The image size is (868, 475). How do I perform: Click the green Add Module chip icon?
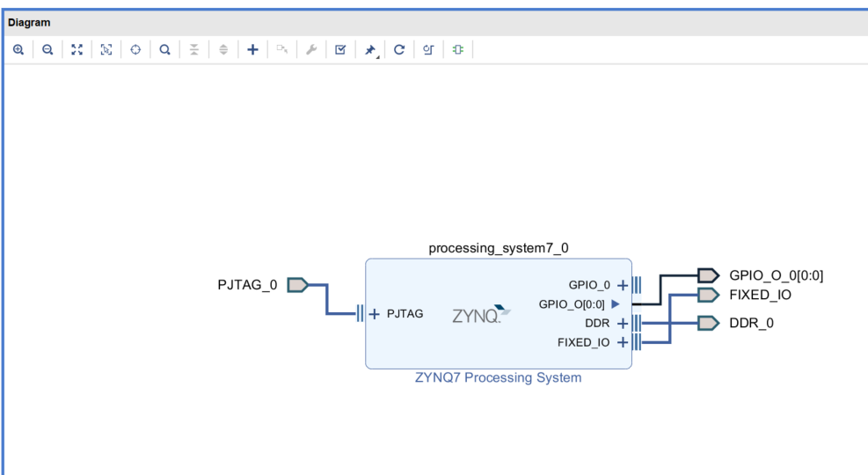tap(458, 50)
